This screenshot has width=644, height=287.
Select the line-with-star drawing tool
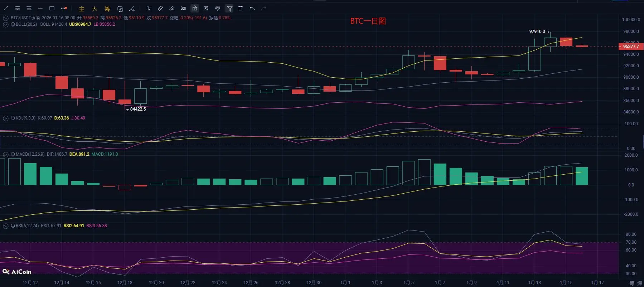(x=132, y=9)
